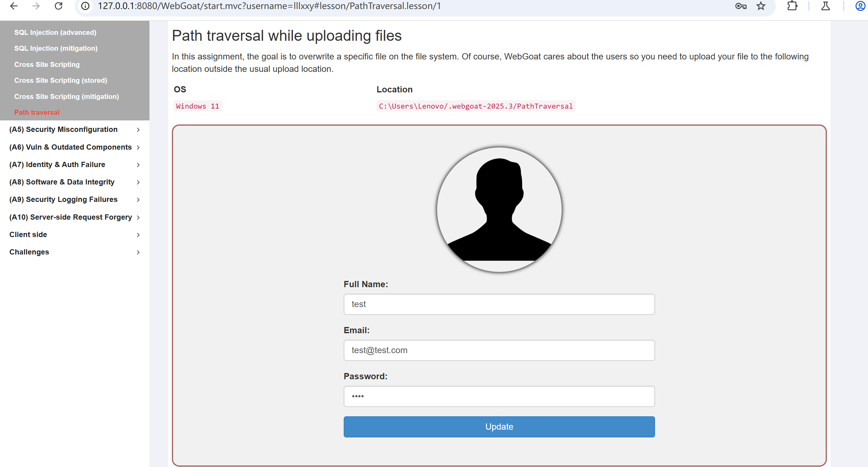Image resolution: width=868 pixels, height=467 pixels.
Task: Select Path traversal lesson in sidebar
Action: pos(37,112)
